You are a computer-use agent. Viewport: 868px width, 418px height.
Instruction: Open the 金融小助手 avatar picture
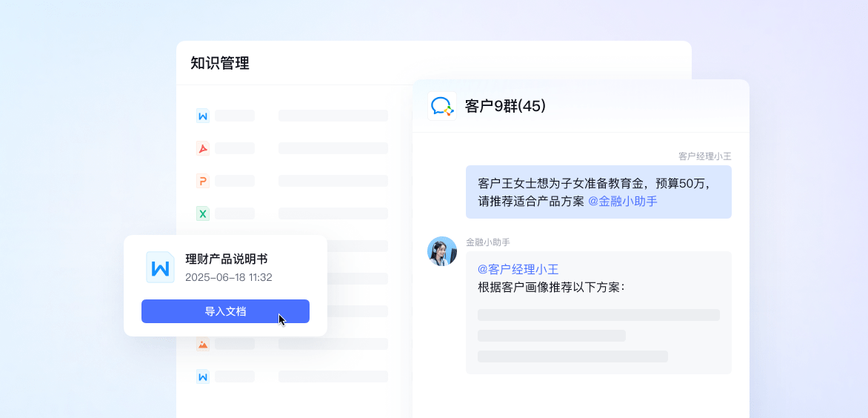(442, 251)
